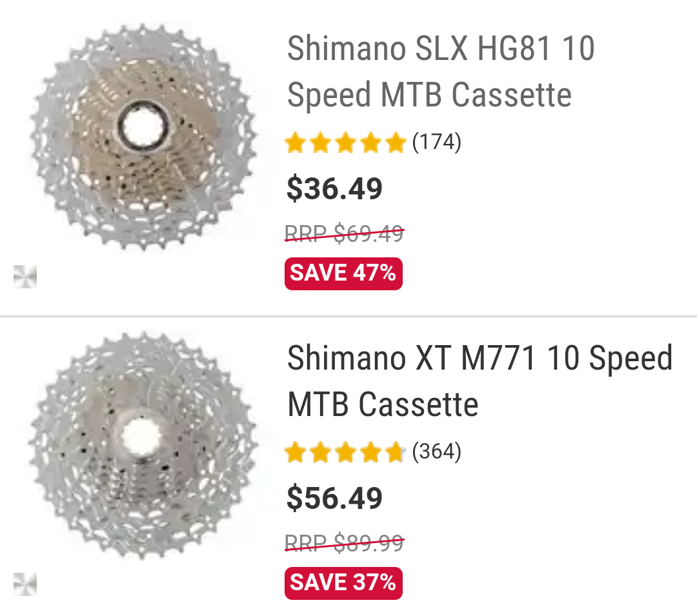
Task: Click the first star of the SLX rating
Action: pos(295,143)
